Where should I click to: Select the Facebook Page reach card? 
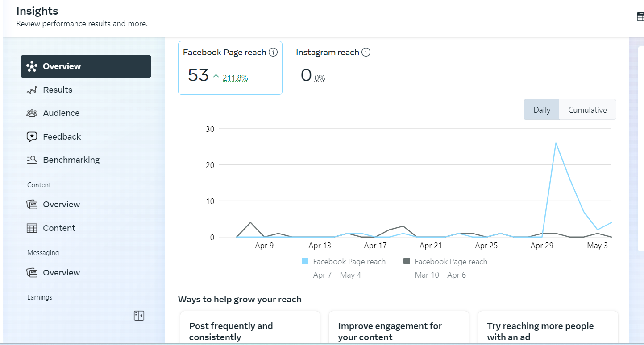(x=230, y=68)
